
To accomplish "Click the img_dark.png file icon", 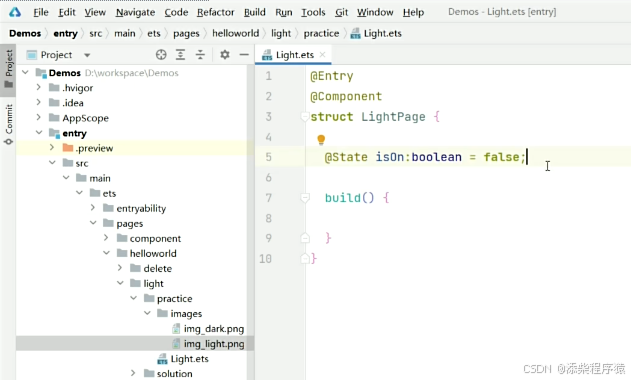I will click(176, 329).
